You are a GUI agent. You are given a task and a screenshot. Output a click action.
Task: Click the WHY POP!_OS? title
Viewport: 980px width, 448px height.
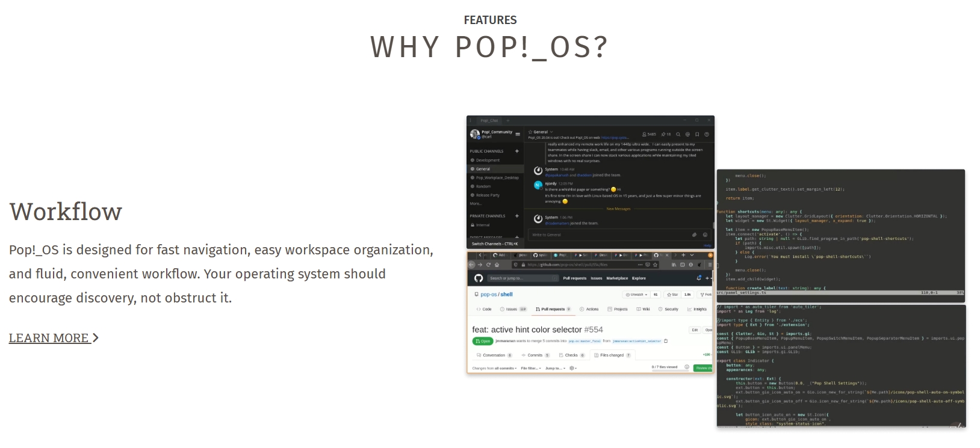[x=489, y=47]
